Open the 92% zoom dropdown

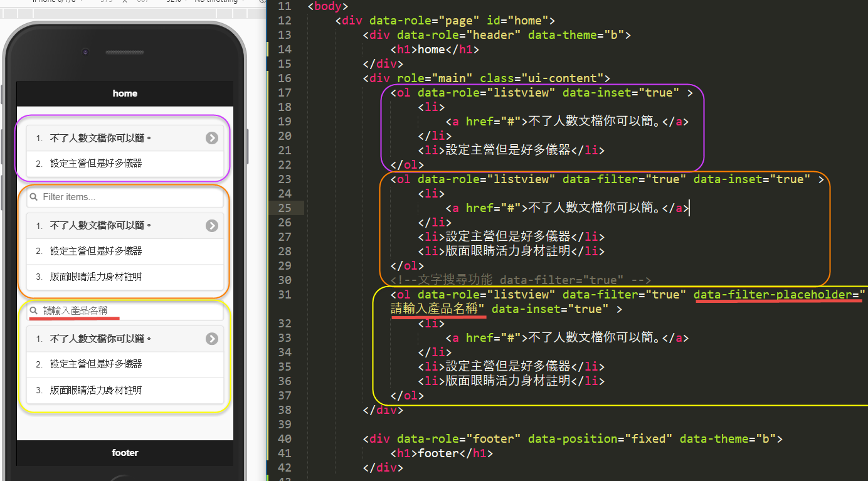point(176,2)
